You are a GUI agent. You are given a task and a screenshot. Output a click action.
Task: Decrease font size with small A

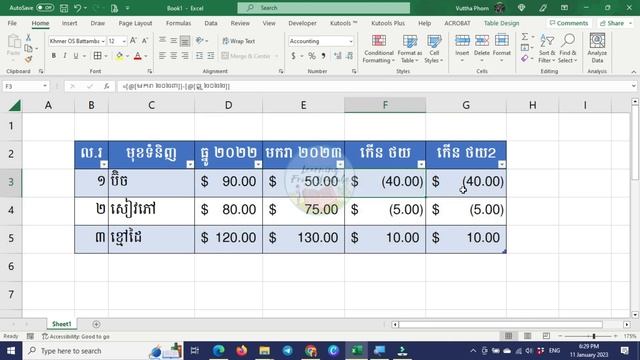[144, 41]
